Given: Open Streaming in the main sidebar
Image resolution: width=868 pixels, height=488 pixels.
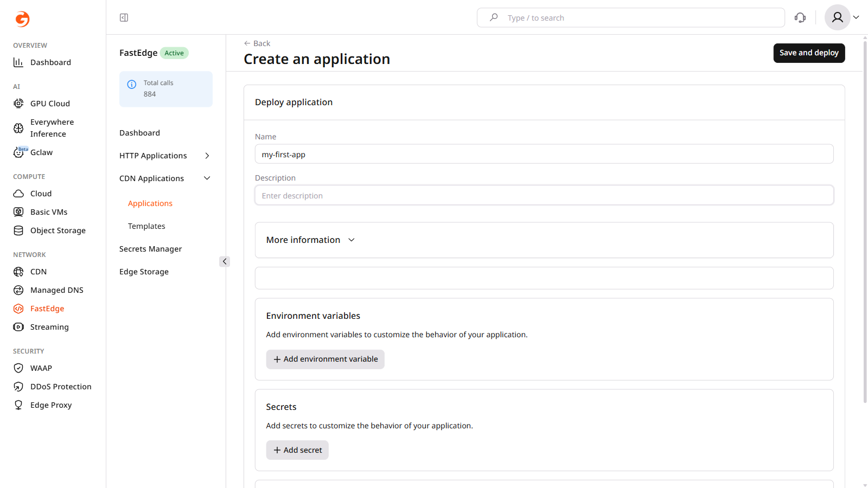Looking at the screenshot, I should [49, 327].
